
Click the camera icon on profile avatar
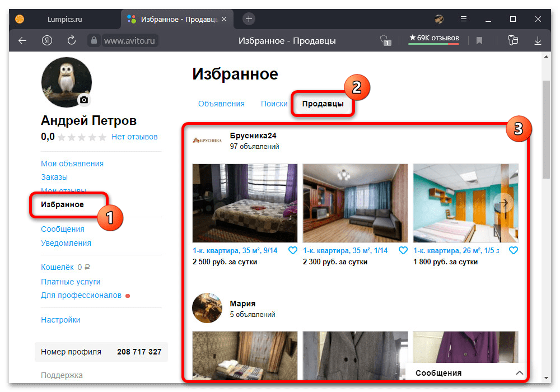84,100
